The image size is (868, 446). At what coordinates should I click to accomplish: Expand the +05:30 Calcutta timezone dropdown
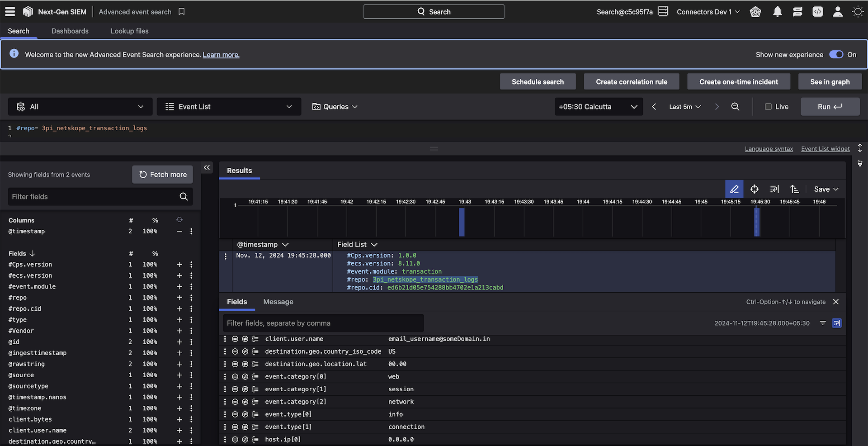coord(598,107)
